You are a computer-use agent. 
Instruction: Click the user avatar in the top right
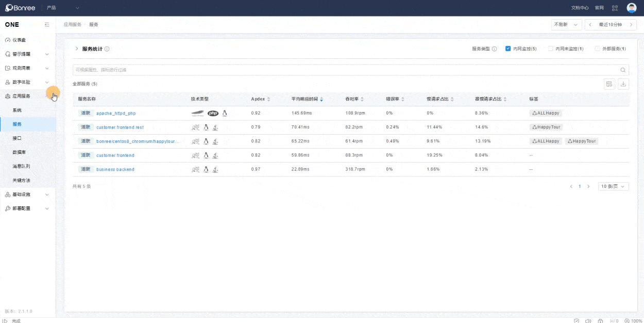point(631,8)
